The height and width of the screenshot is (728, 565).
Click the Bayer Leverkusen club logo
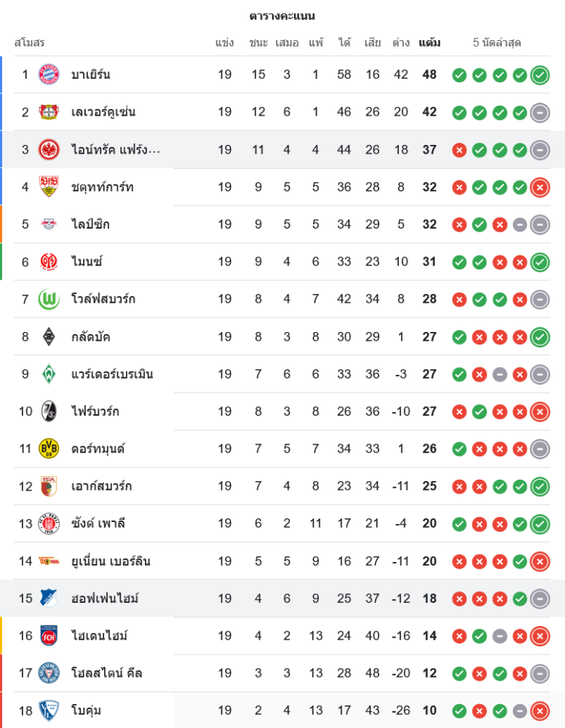coord(49,112)
